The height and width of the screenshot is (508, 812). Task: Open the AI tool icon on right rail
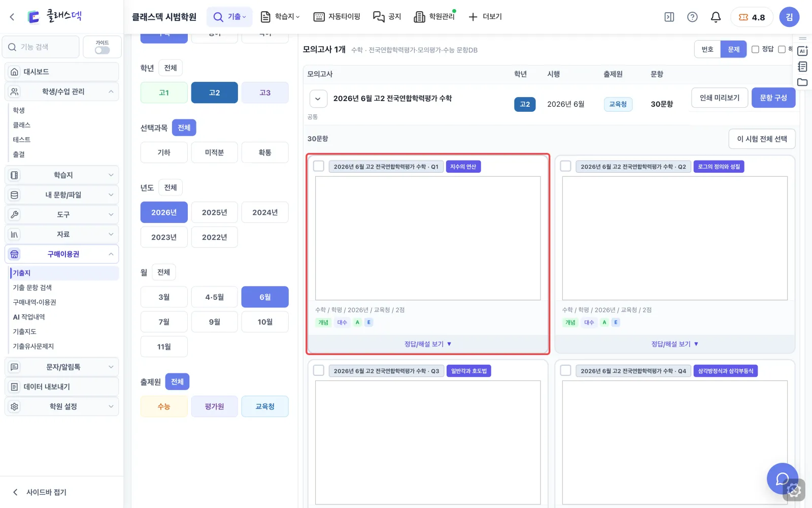[802, 51]
